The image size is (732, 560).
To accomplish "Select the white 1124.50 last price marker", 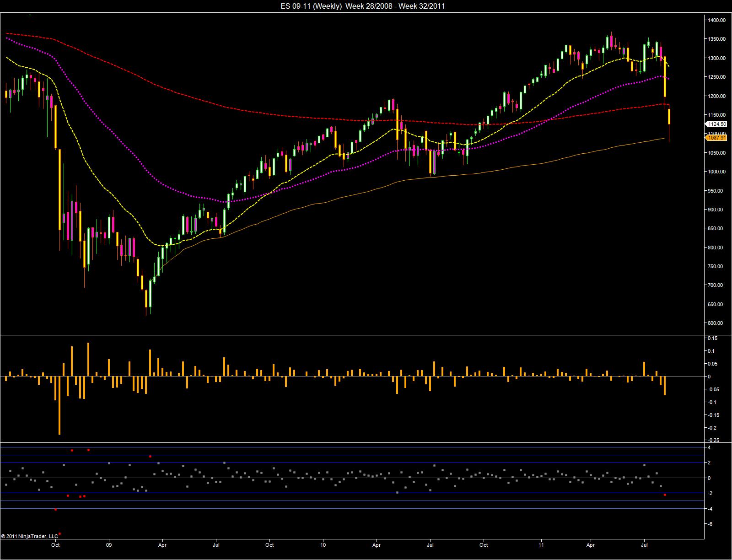I will (716, 124).
